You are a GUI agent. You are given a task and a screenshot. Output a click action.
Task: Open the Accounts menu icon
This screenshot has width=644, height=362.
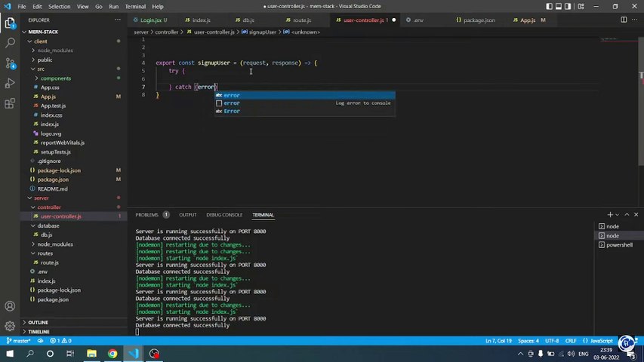(x=10, y=306)
